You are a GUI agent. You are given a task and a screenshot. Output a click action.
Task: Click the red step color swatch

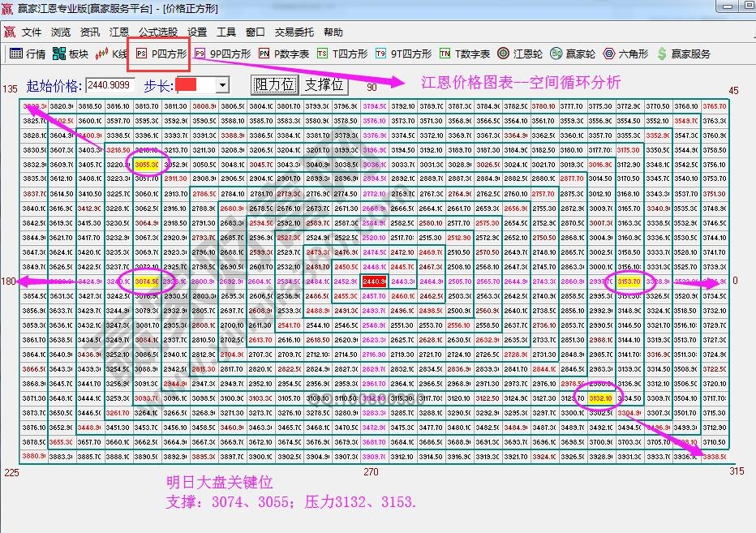(x=187, y=84)
